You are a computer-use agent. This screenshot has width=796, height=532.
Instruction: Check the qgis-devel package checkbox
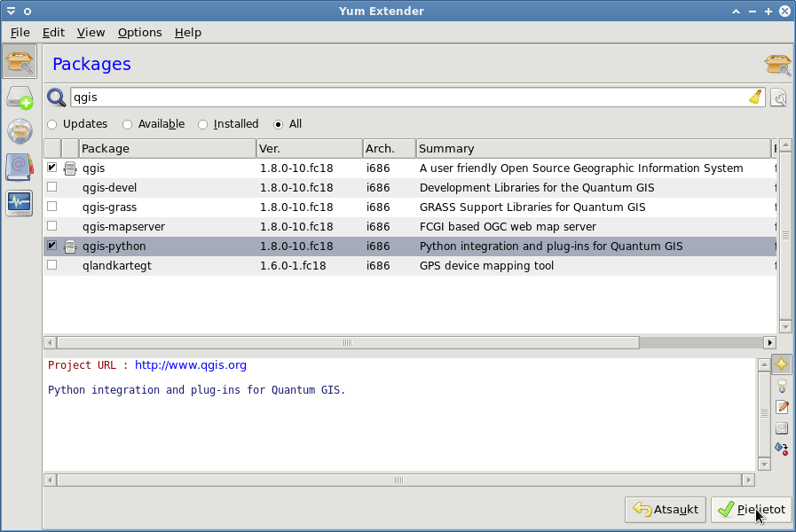click(51, 187)
